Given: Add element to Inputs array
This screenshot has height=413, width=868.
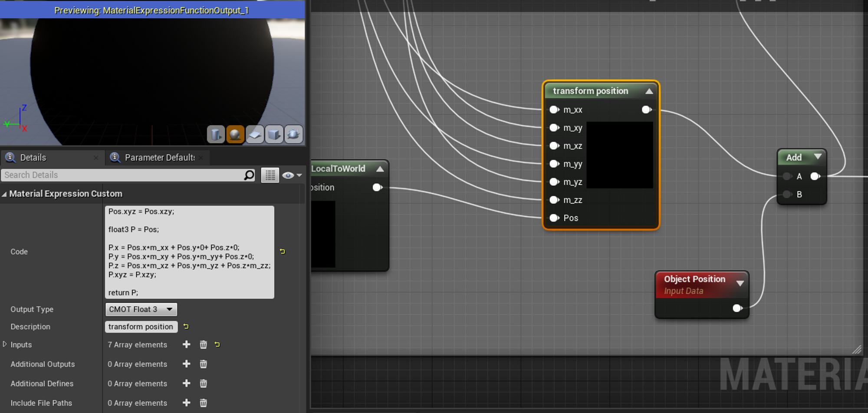Looking at the screenshot, I should tap(187, 344).
